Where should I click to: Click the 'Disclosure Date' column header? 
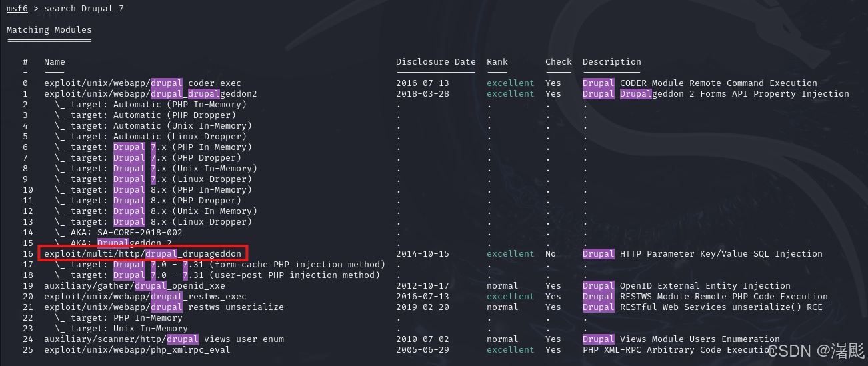pos(436,62)
